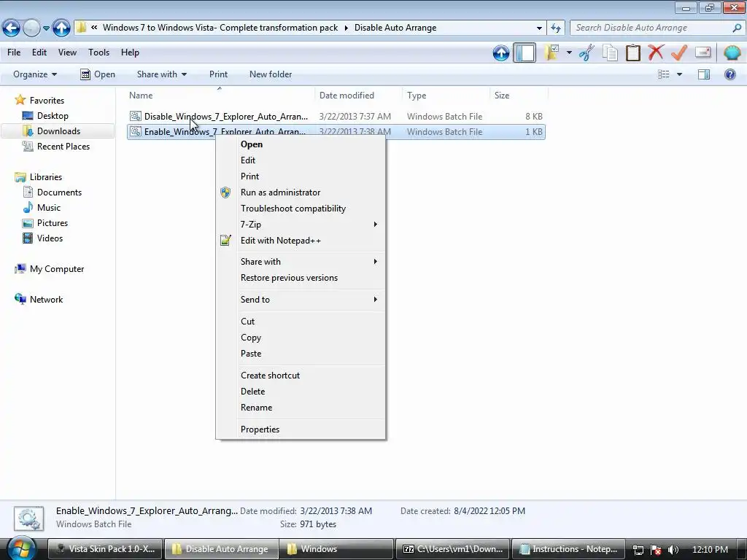This screenshot has width=747, height=560.
Task: Click the blue Up arrow toolbar icon
Action: 501,52
